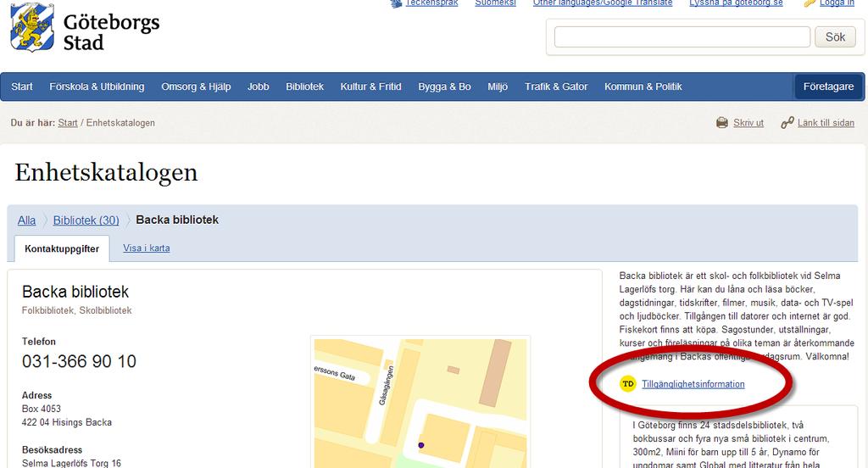
Task: Open Other languages/Google Translate link
Action: point(603,3)
